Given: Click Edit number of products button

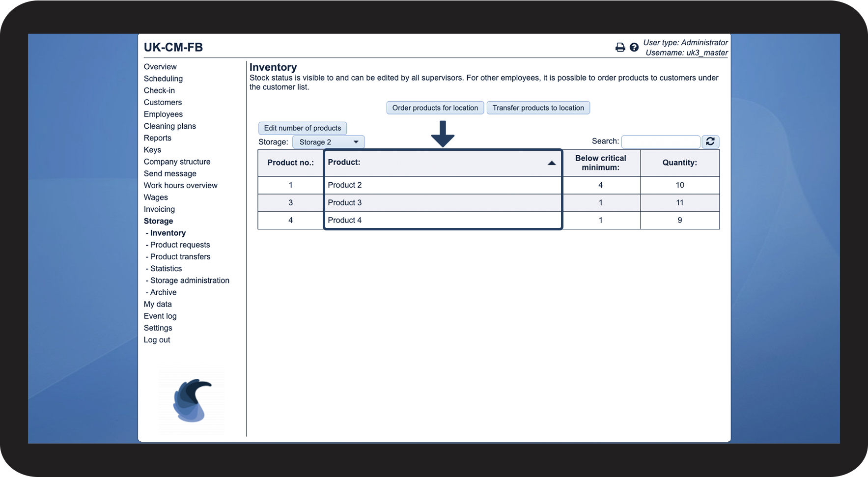Looking at the screenshot, I should 303,128.
